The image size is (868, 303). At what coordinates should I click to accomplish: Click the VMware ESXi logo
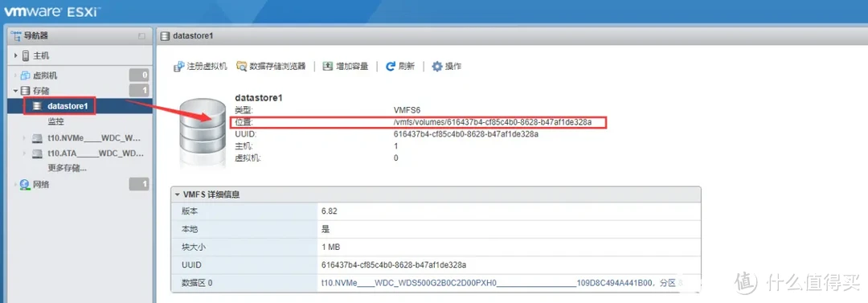(x=52, y=10)
